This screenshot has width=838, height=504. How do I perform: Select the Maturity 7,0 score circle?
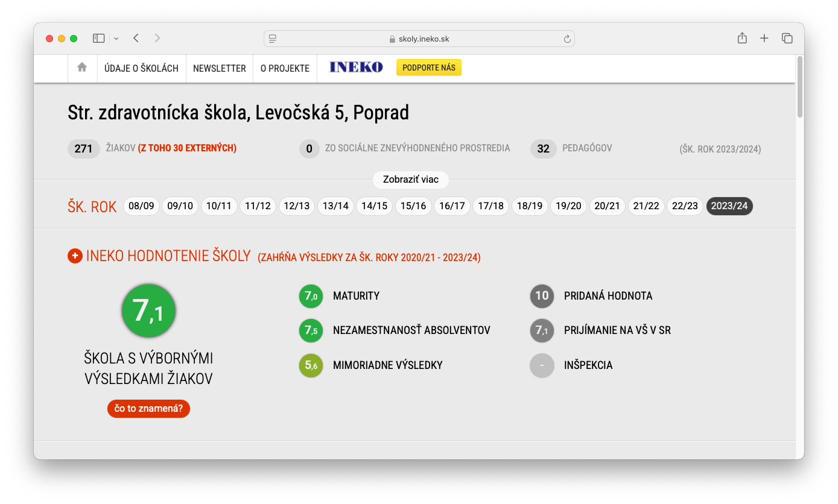[311, 296]
